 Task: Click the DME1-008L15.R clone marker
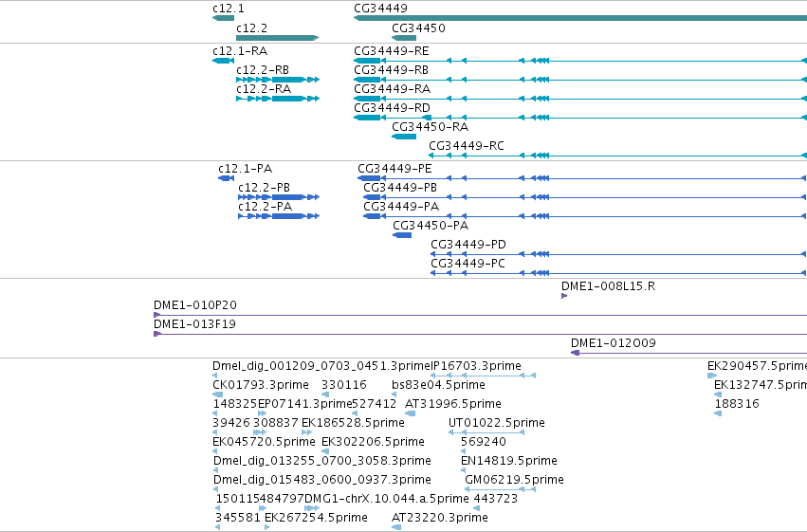pos(564,296)
